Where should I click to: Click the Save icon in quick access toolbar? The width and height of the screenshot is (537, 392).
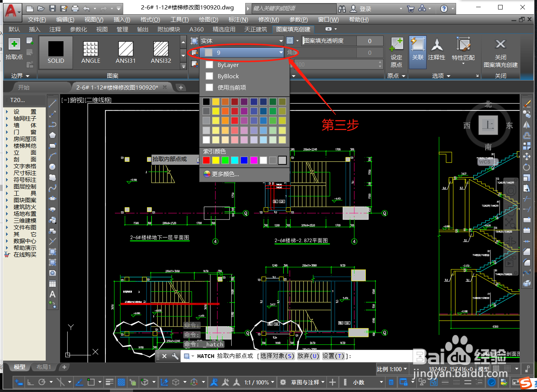click(x=53, y=8)
